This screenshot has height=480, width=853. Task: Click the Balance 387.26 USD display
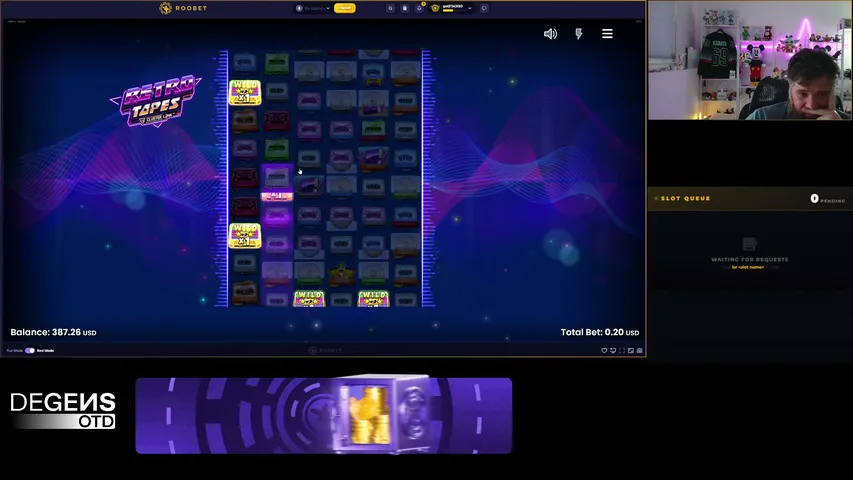(x=53, y=332)
